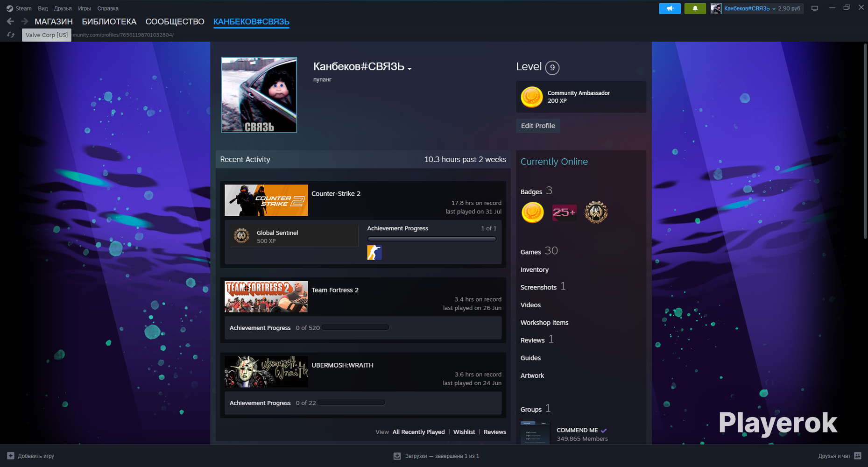Reload the page with the refresh icon
868x467 pixels.
coord(10,35)
